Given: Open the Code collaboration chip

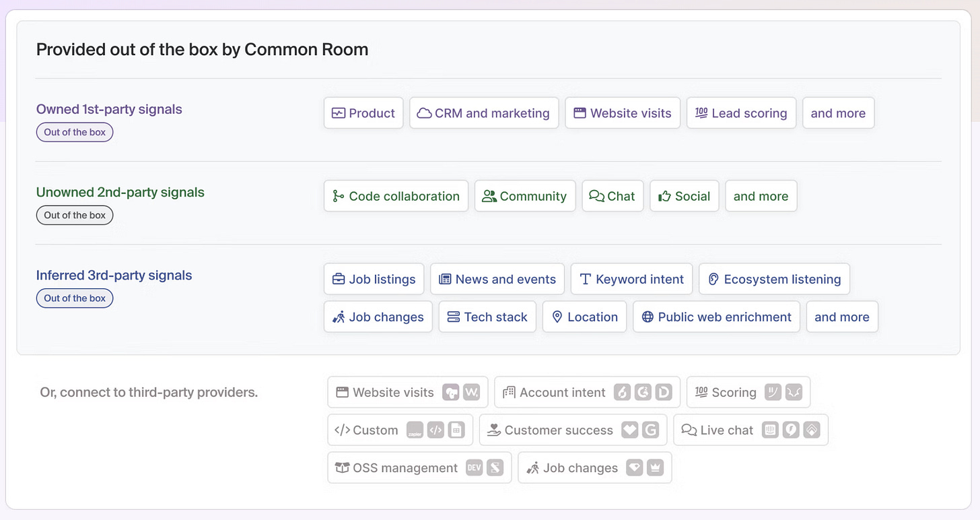Looking at the screenshot, I should (396, 196).
